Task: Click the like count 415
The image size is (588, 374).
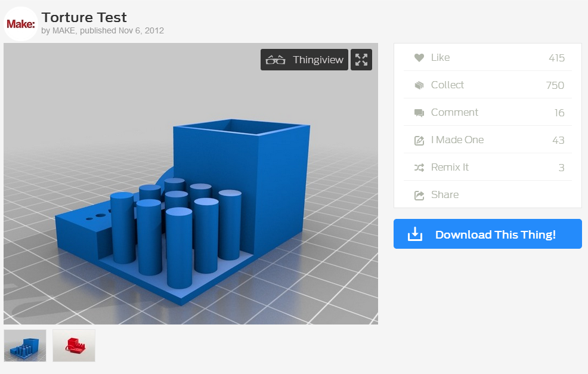Action: click(556, 58)
